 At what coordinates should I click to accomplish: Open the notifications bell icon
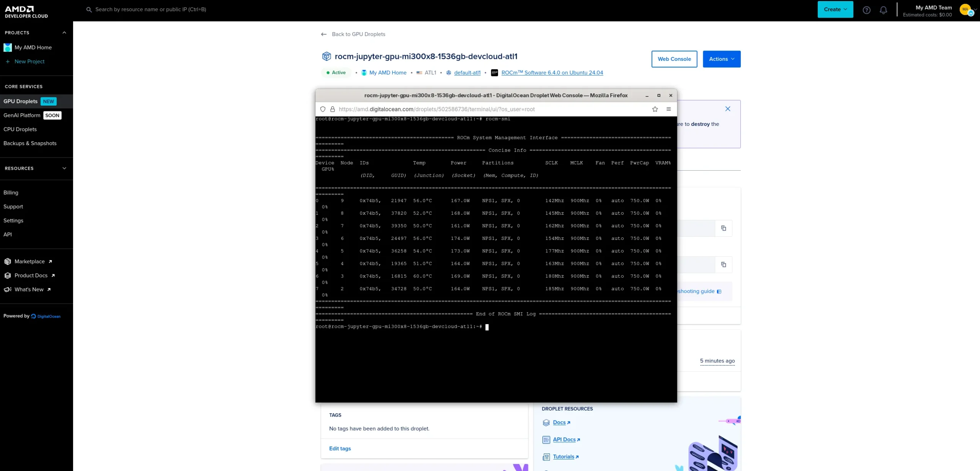click(883, 10)
